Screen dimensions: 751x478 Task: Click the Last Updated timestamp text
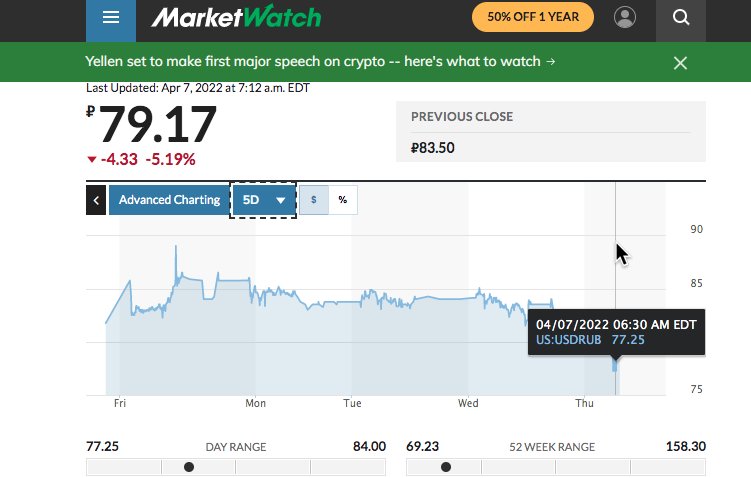click(198, 88)
